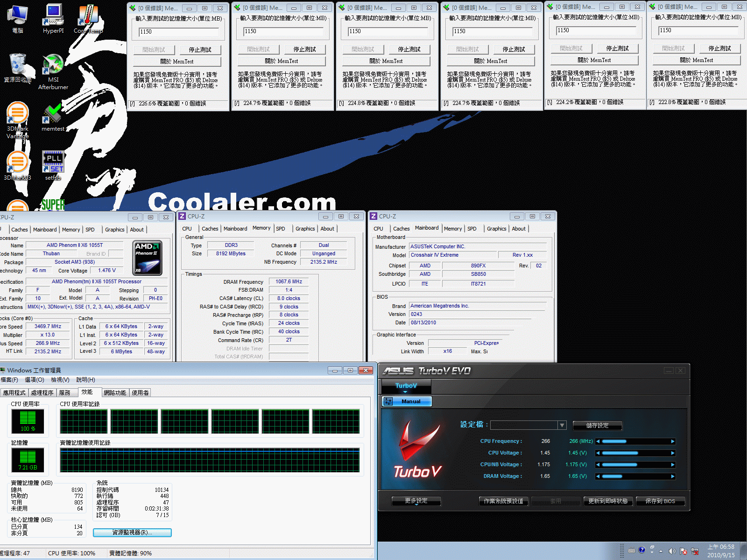Switch to the 處理程序 tab in Task Manager
This screenshot has height=560, width=747.
42,393
